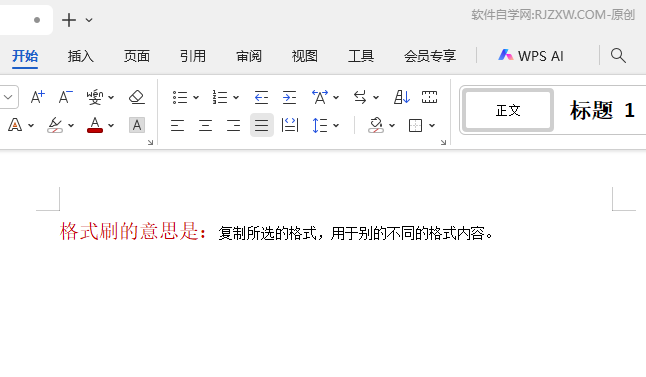The width and height of the screenshot is (646, 377).
Task: Open the 引用 tab
Action: pos(193,56)
